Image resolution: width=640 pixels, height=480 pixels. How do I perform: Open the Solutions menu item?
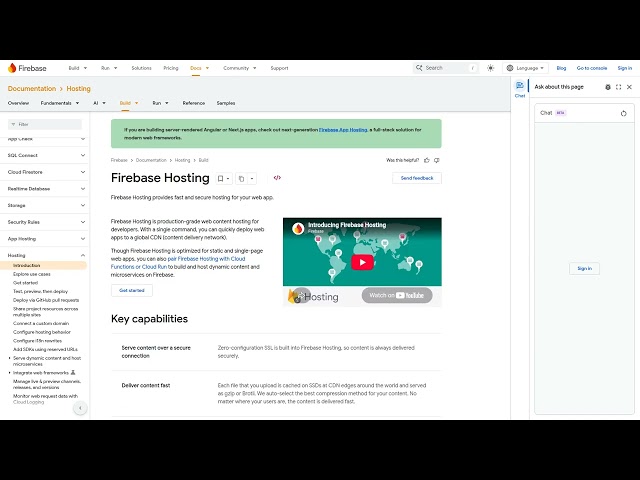click(141, 68)
